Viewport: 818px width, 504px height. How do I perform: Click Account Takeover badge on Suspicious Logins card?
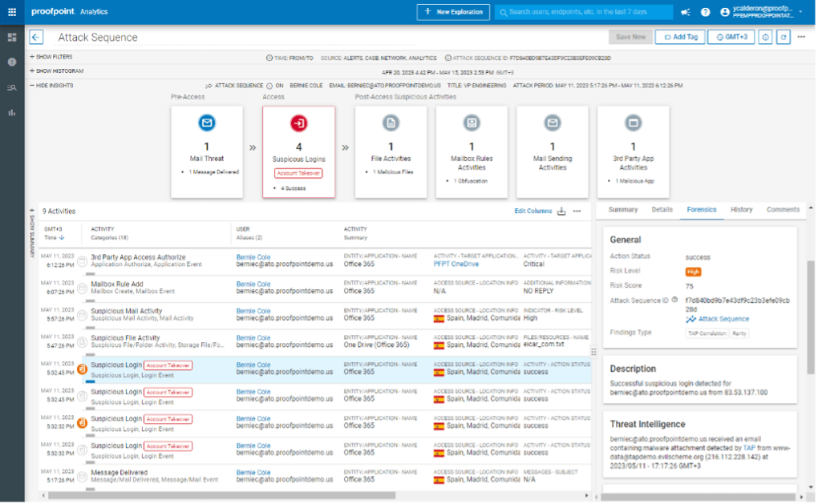[x=298, y=173]
